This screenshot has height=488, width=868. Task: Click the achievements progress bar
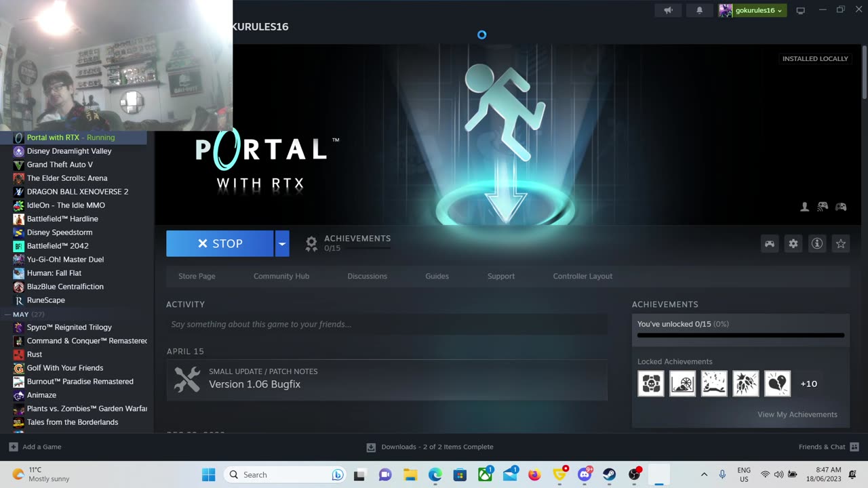[741, 335]
